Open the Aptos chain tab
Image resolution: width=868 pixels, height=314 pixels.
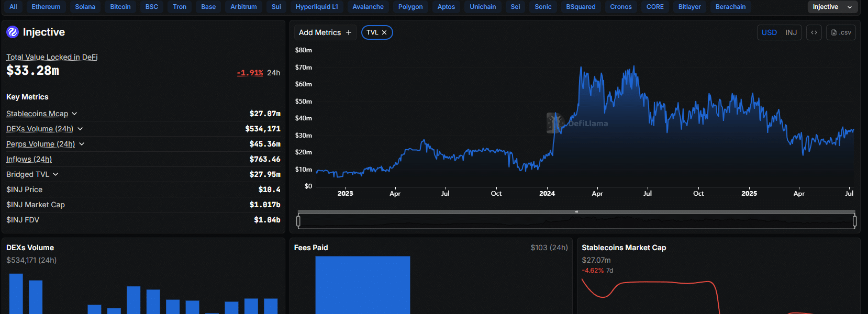coord(446,7)
